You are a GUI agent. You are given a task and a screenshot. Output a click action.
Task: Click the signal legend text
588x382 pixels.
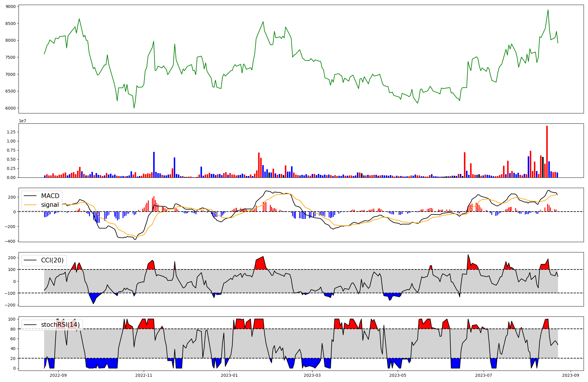tap(50, 205)
